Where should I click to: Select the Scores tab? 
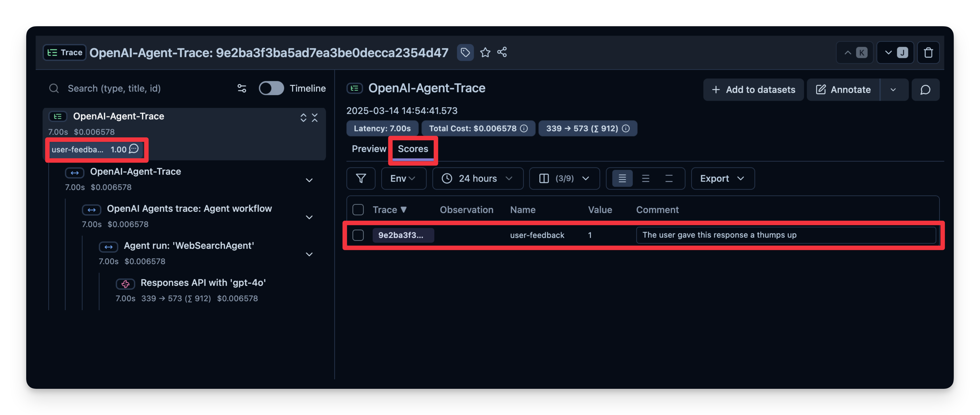pyautogui.click(x=413, y=149)
